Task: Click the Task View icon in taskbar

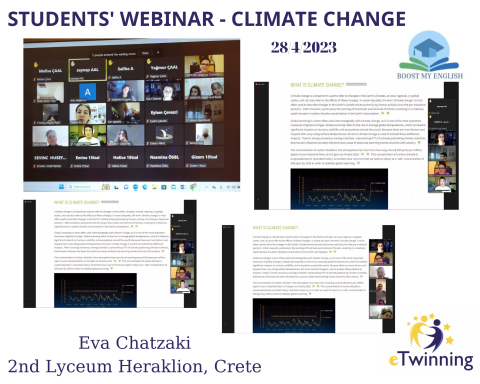Action: tap(116, 187)
